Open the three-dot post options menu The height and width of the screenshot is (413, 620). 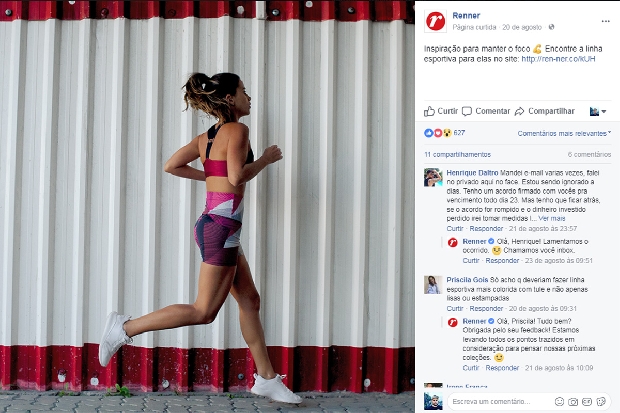pyautogui.click(x=605, y=21)
